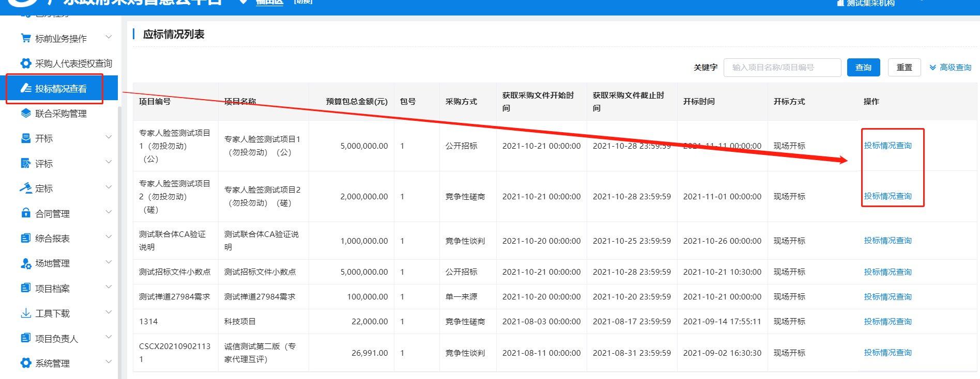Click the layers icon beside 联合采购管理
The image size is (980, 379).
point(25,114)
